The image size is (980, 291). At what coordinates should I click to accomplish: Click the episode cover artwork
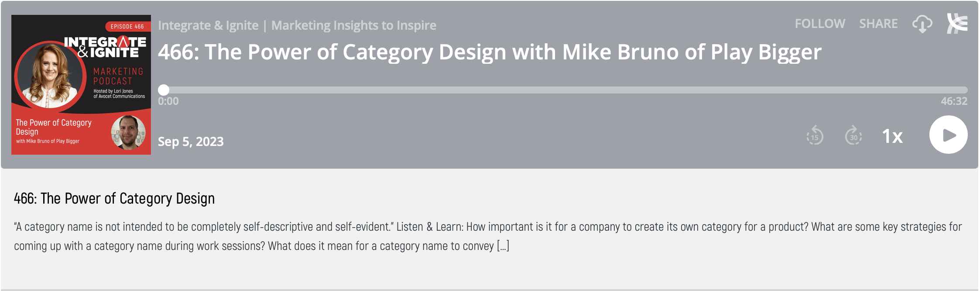click(x=81, y=85)
